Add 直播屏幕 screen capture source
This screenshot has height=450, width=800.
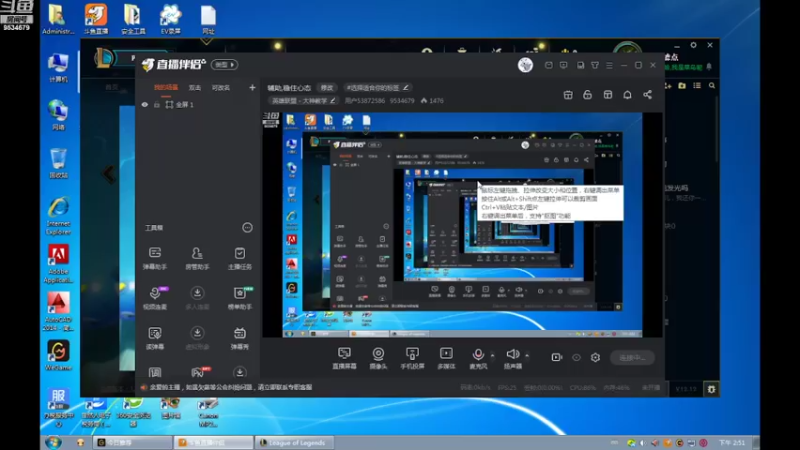click(x=344, y=358)
